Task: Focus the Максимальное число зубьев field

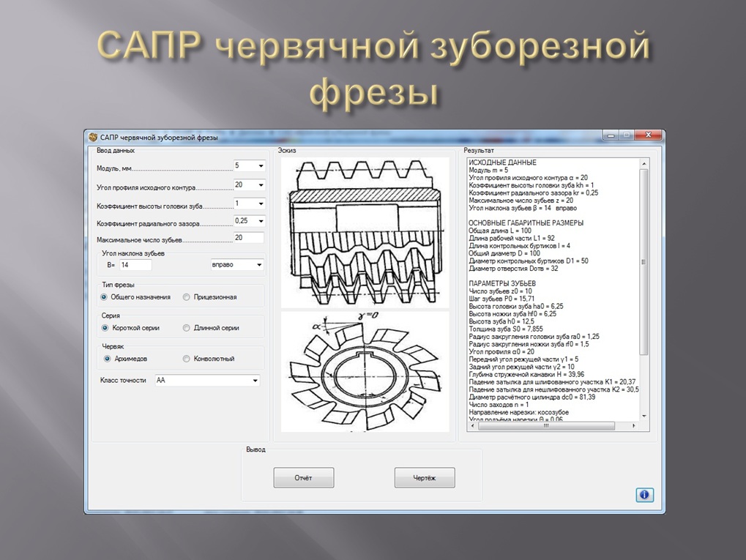Action: point(249,238)
